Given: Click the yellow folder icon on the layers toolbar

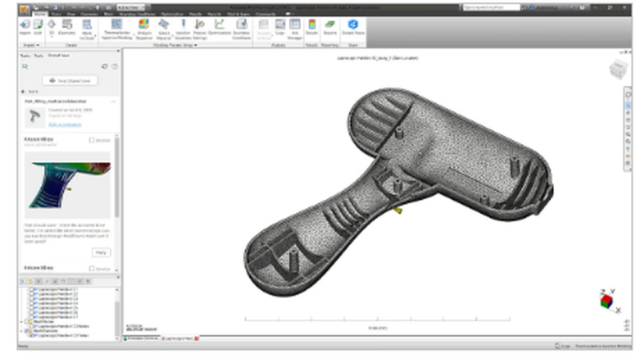Looking at the screenshot, I should point(30,281).
